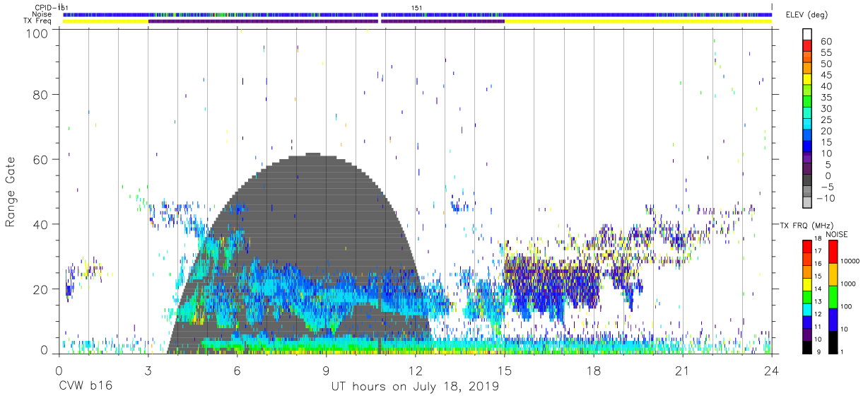Click the '100' NOISE legend value

pos(848,307)
